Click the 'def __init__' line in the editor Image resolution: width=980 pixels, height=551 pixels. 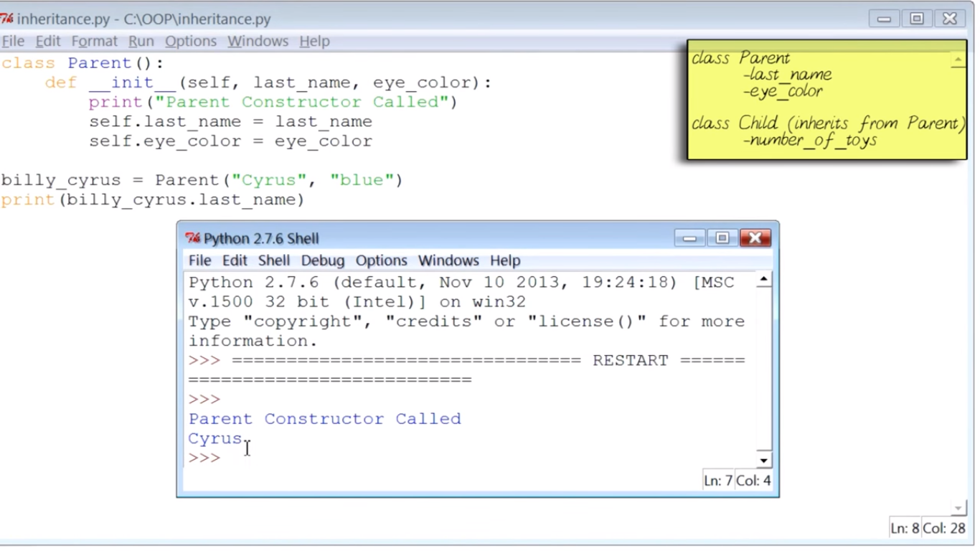269,83
